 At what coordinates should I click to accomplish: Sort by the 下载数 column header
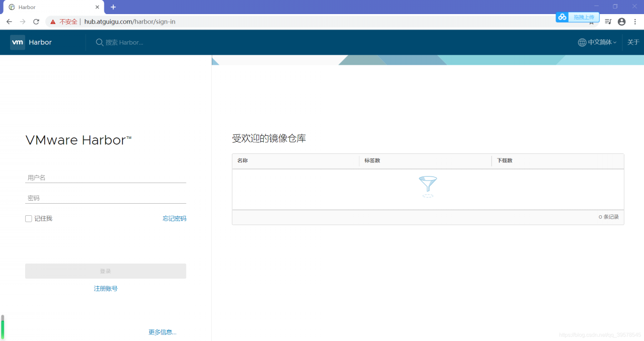505,160
